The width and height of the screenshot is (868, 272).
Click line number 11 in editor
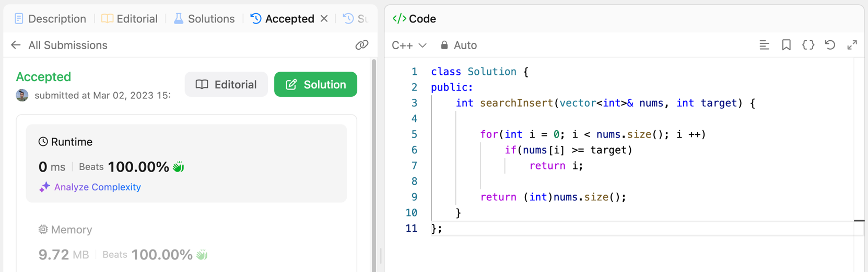coord(412,229)
